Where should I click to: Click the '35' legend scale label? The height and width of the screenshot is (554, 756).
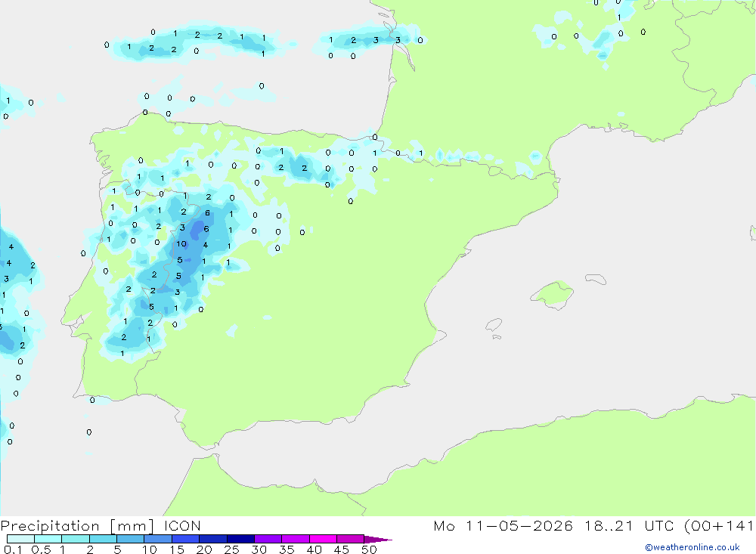click(x=287, y=549)
